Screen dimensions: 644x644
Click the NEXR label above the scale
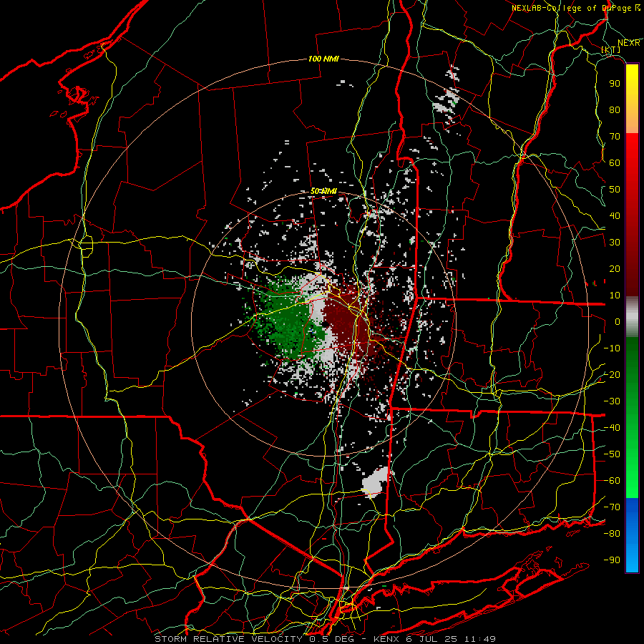(629, 43)
